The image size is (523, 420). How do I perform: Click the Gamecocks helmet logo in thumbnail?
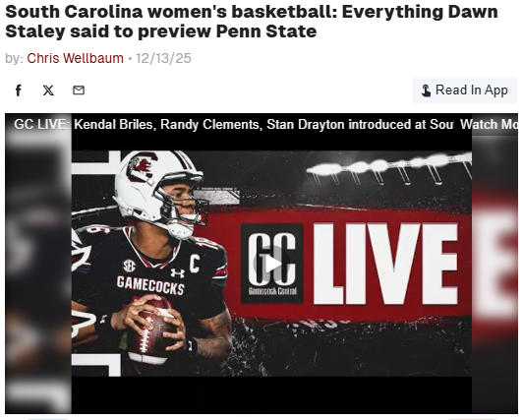click(x=142, y=167)
